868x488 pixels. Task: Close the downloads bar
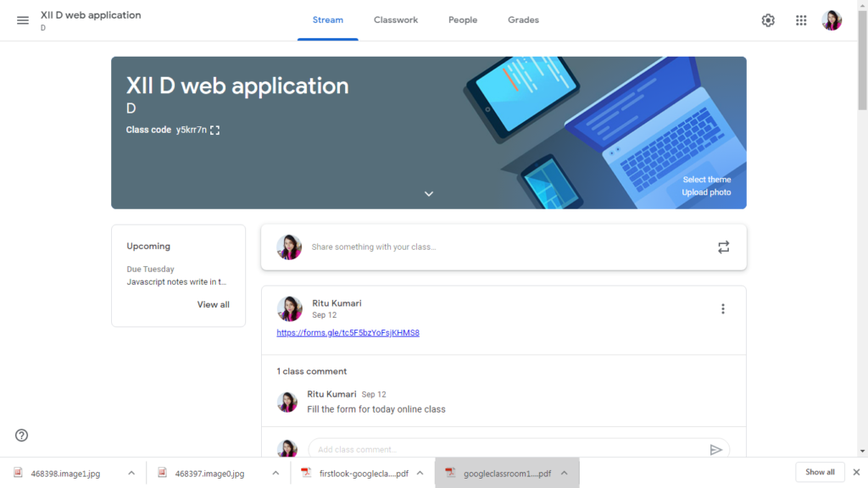click(856, 472)
